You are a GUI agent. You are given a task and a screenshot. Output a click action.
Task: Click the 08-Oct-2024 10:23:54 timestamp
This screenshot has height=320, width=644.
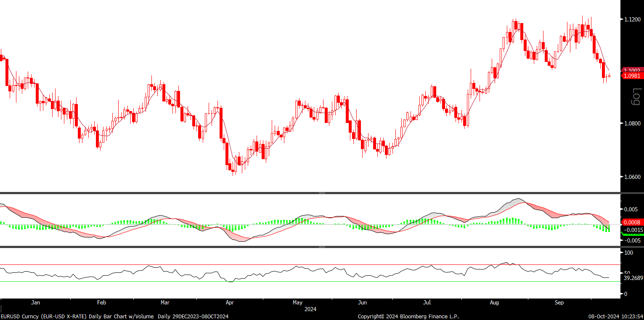615,316
